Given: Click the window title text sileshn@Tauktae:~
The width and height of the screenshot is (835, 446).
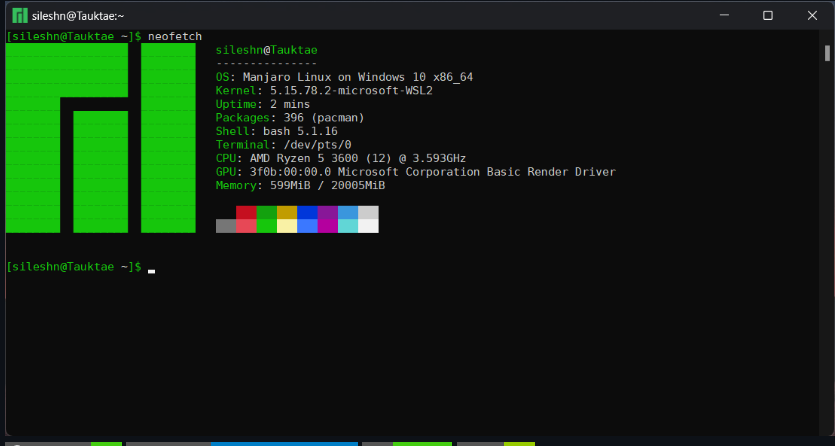Looking at the screenshot, I should coord(78,16).
